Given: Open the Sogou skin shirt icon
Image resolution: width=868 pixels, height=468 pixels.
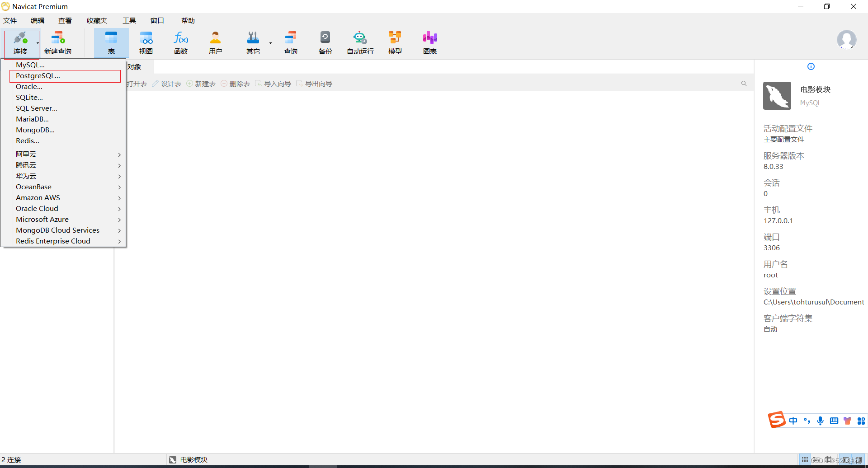Looking at the screenshot, I should [x=848, y=421].
